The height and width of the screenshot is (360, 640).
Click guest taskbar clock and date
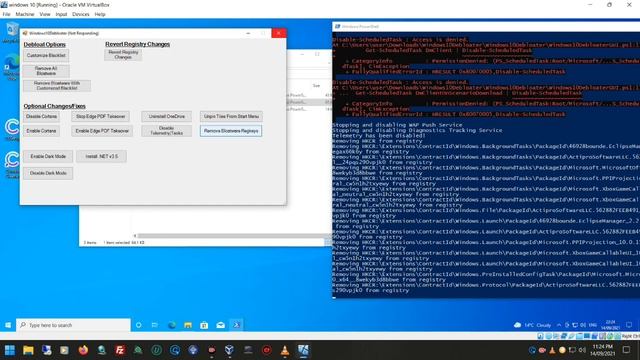(611, 325)
